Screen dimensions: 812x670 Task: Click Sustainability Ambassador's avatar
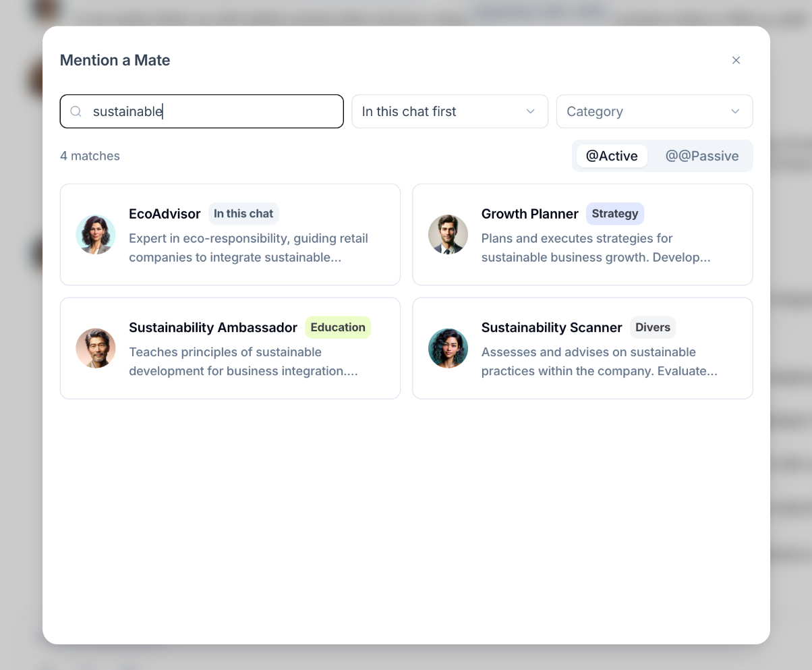[x=96, y=348]
